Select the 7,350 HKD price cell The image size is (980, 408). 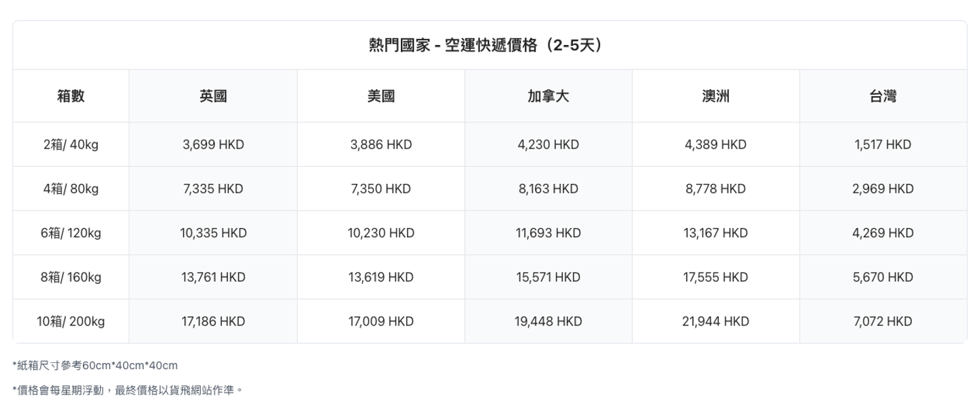coord(380,189)
